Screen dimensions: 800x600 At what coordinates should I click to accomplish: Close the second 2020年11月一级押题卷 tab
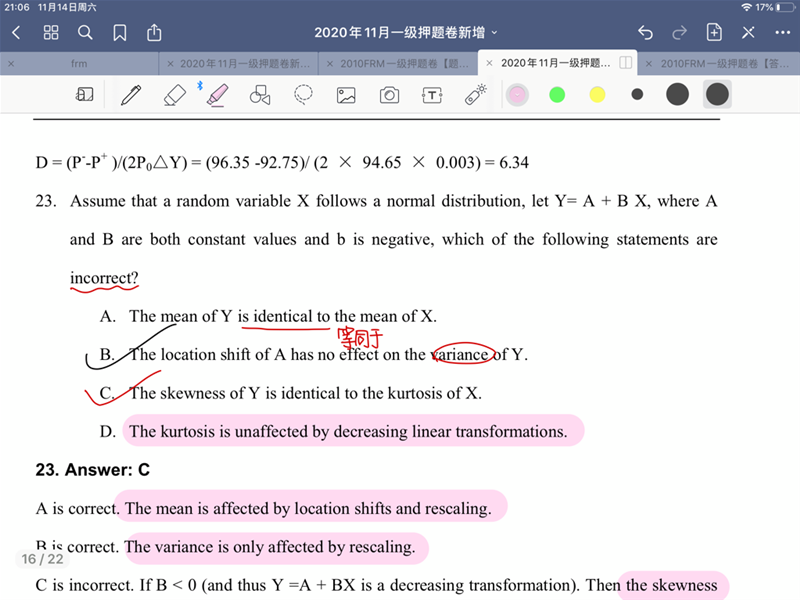(x=170, y=64)
